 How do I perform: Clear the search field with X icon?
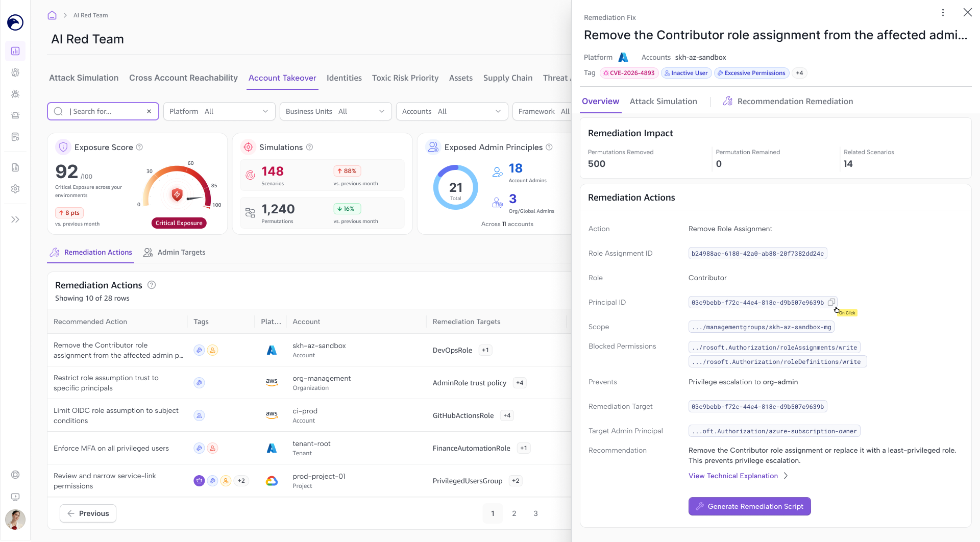click(x=149, y=111)
